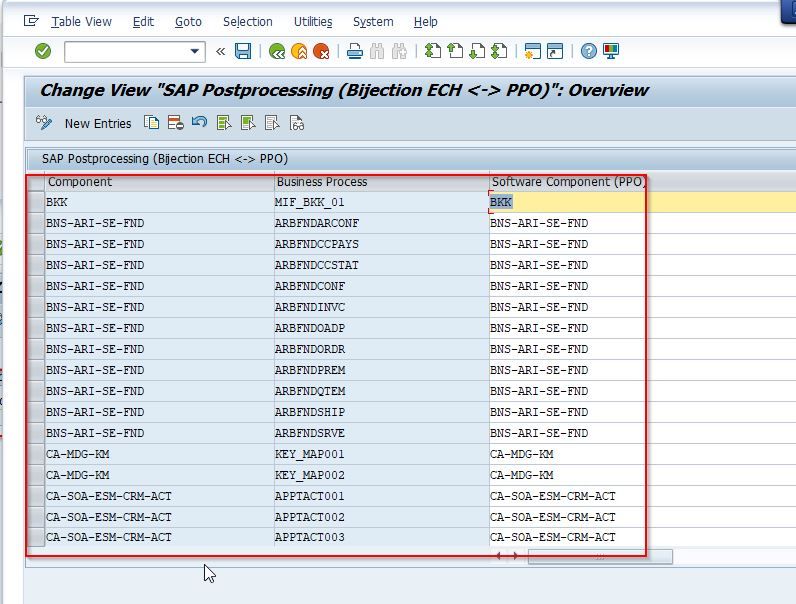Select row marker for ARBFNDCCSTAT
Screen dimensions: 796x604
tap(36, 265)
